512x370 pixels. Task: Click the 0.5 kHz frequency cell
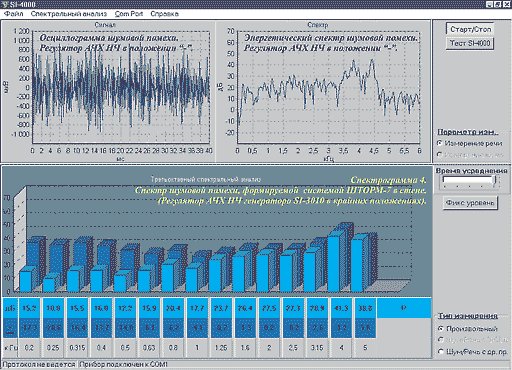click(125, 348)
